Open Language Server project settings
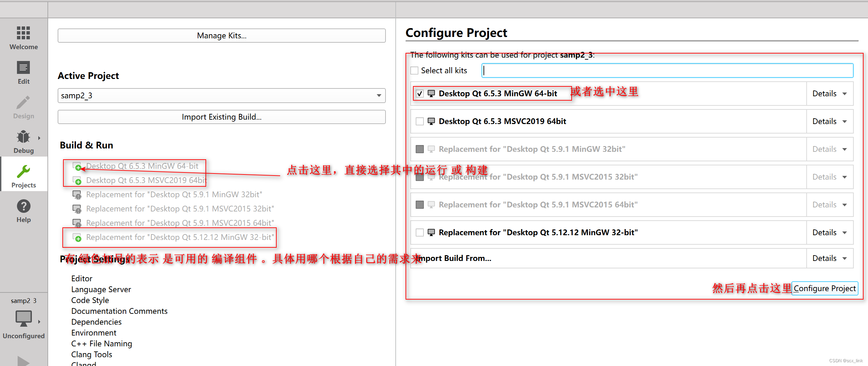 [x=101, y=289]
